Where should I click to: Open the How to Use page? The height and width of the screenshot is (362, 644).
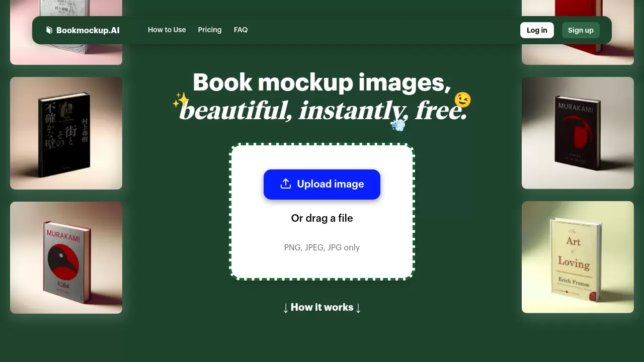pos(167,30)
